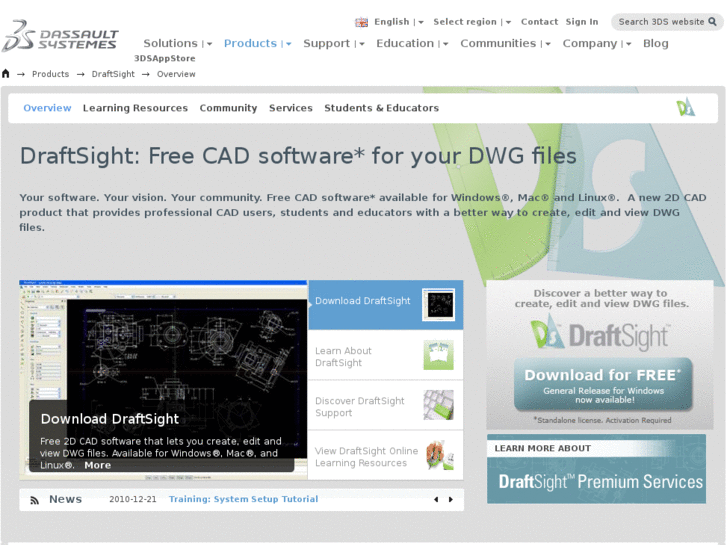Go to DraftSight in breadcrumb
The image size is (727, 545).
[113, 74]
